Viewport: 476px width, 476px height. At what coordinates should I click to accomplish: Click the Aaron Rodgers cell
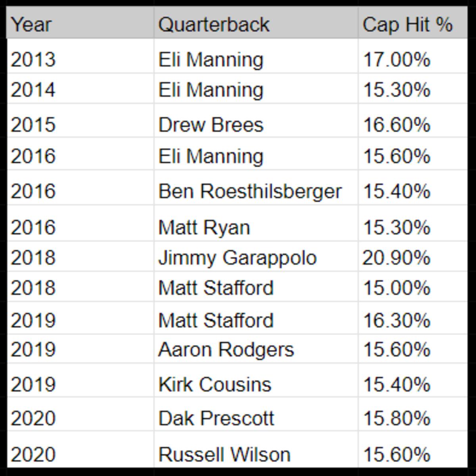[255, 349]
